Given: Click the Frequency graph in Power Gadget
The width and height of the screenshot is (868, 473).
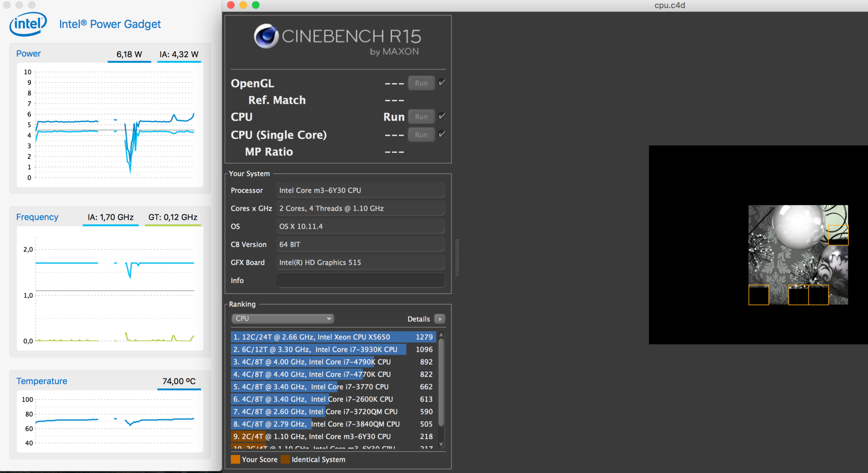Looking at the screenshot, I should coord(110,289).
